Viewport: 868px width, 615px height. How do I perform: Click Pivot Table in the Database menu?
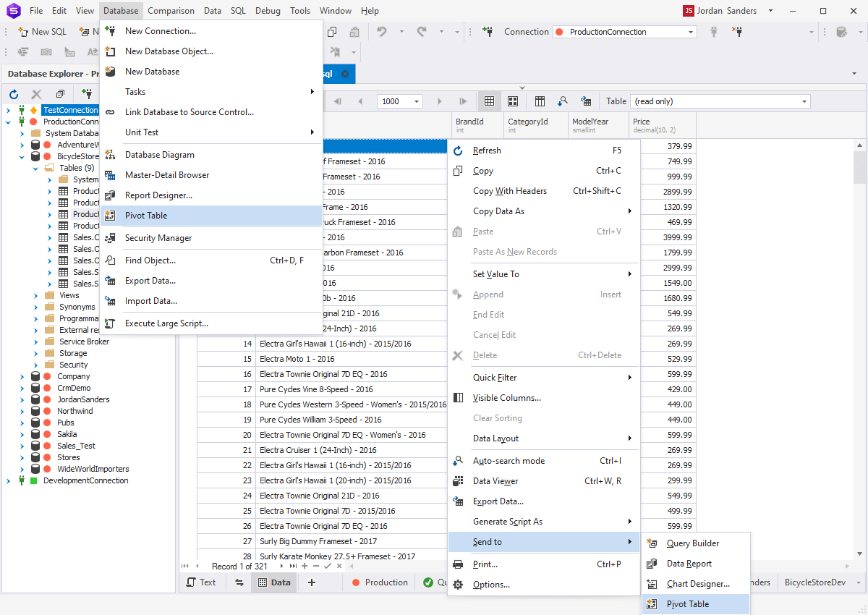pyautogui.click(x=210, y=216)
